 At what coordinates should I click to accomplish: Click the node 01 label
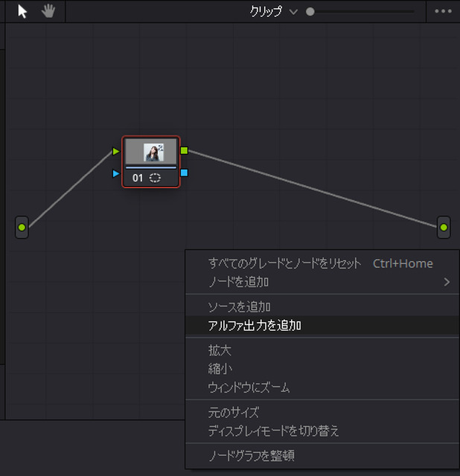pos(138,178)
